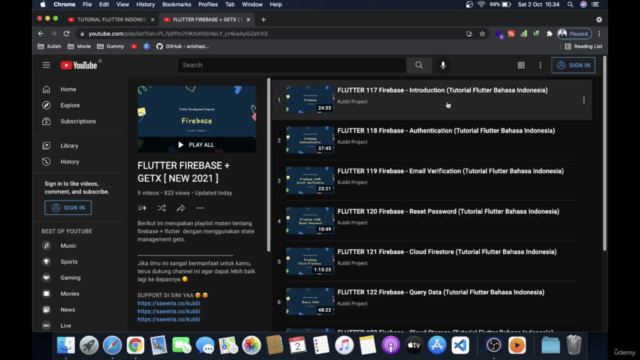Open Finder from the Dock

coord(65,345)
